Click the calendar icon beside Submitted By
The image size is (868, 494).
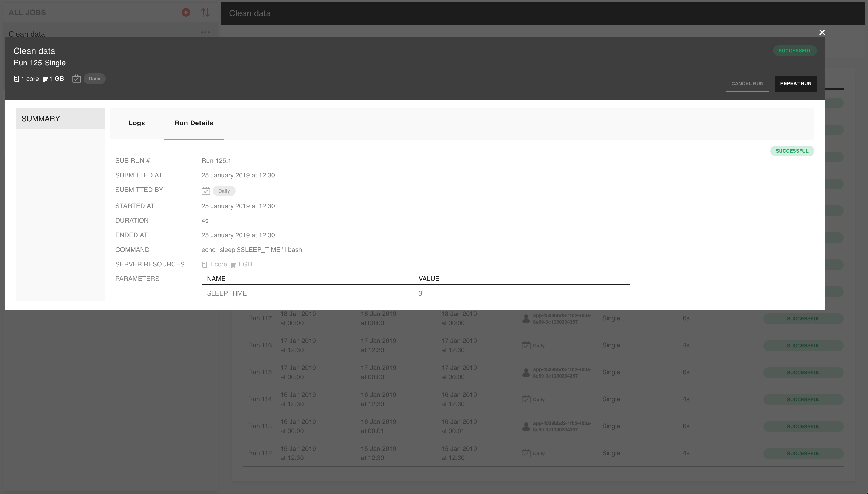click(205, 191)
